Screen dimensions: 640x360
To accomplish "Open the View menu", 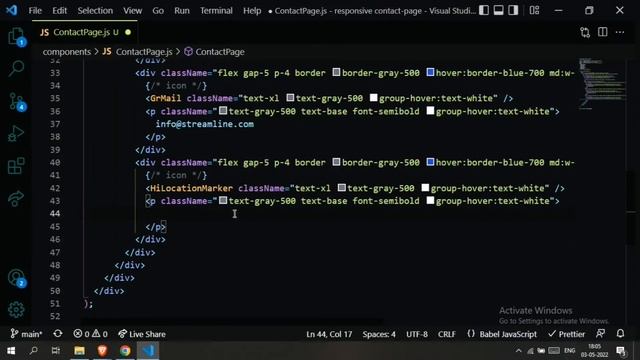I will pyautogui.click(x=133, y=11).
